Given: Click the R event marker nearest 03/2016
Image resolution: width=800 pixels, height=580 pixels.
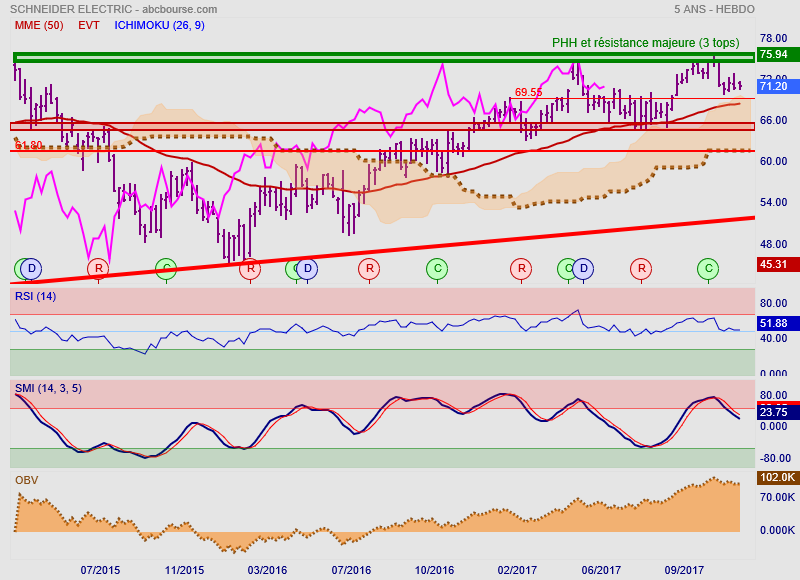Looking at the screenshot, I should 250,268.
